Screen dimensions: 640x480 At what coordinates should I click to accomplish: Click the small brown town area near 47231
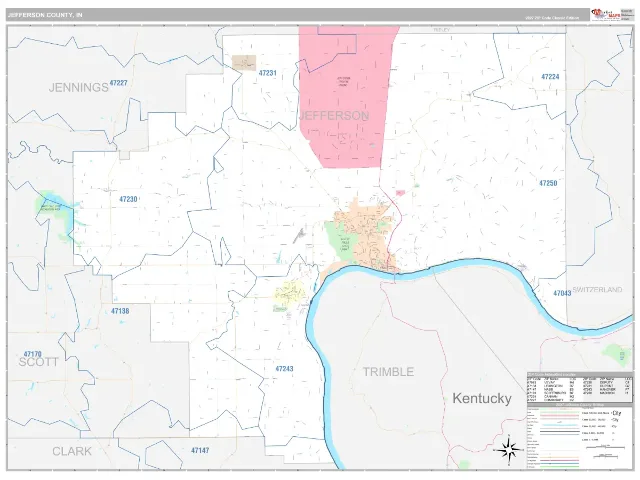(x=244, y=63)
